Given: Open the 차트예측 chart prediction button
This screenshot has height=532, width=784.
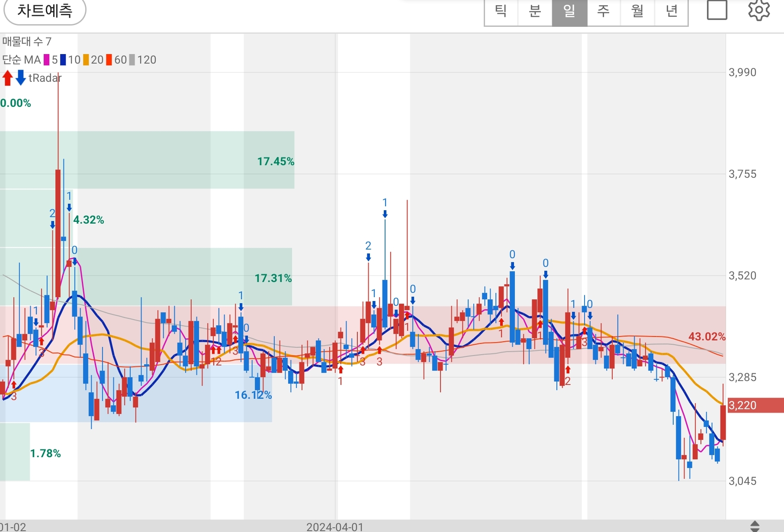Looking at the screenshot, I should pos(45,10).
